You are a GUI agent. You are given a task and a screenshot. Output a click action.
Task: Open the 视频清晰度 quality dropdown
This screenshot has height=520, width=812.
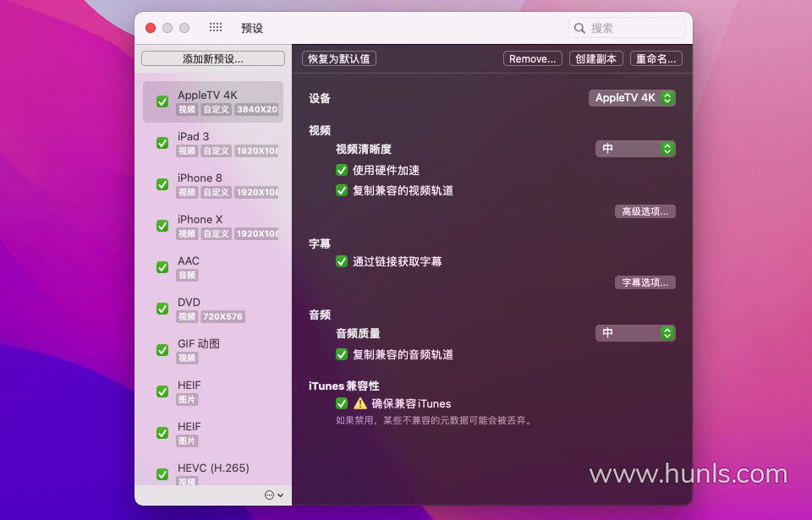coord(635,149)
